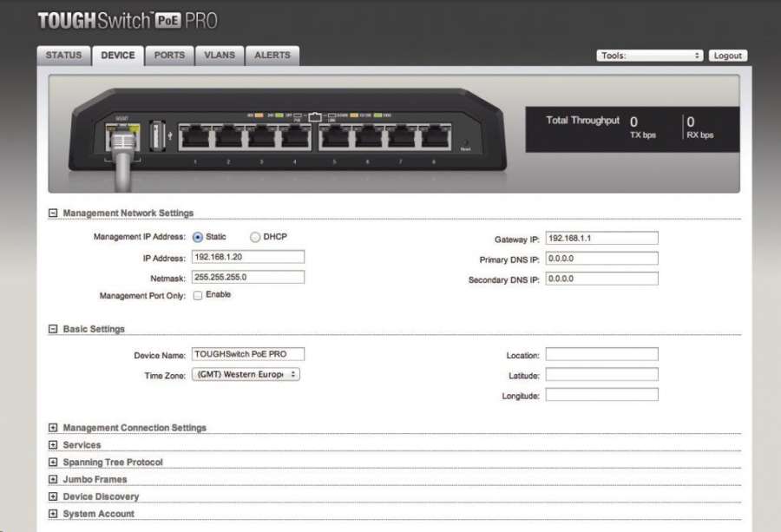Click the IP Address input showing 192.168.1.20
Screen dimensions: 781x532
pos(248,257)
